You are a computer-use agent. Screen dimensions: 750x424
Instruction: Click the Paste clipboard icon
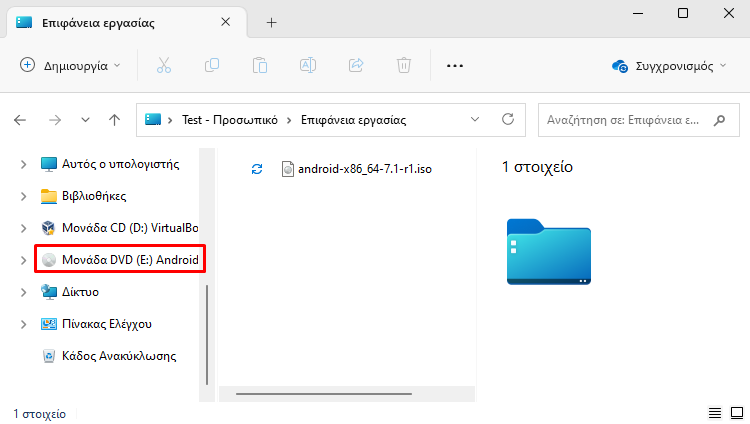point(260,65)
